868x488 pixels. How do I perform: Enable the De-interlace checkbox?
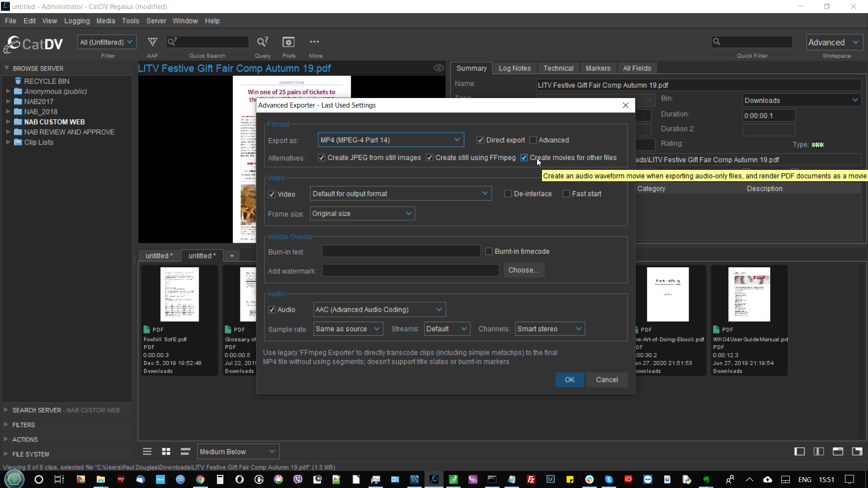coord(508,194)
